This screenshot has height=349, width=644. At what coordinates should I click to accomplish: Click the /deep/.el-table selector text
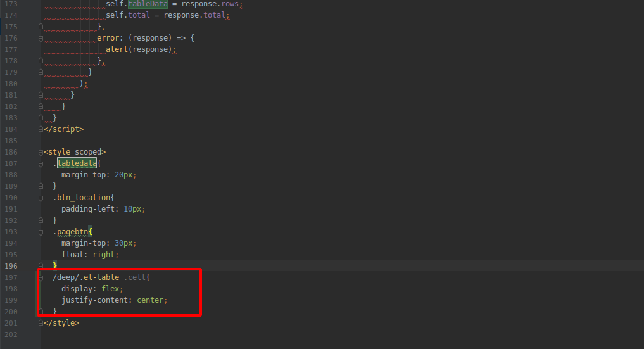click(86, 277)
